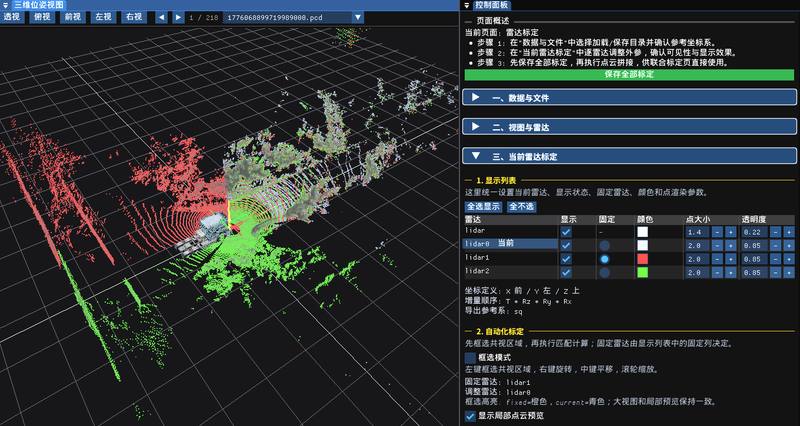Open red color swatch for lidar1
This screenshot has height=426, width=800.
pyautogui.click(x=642, y=259)
